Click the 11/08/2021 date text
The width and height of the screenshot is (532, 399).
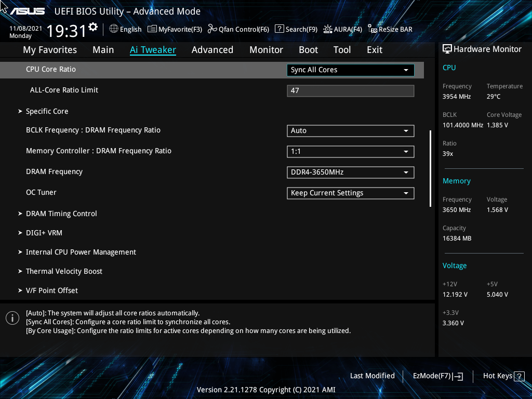point(26,29)
